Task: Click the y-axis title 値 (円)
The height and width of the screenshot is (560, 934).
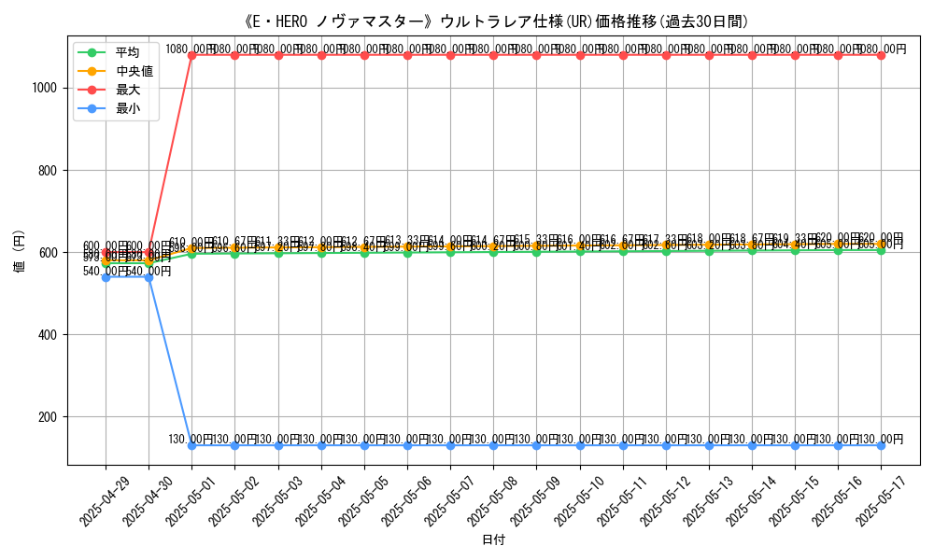Action: (18, 250)
